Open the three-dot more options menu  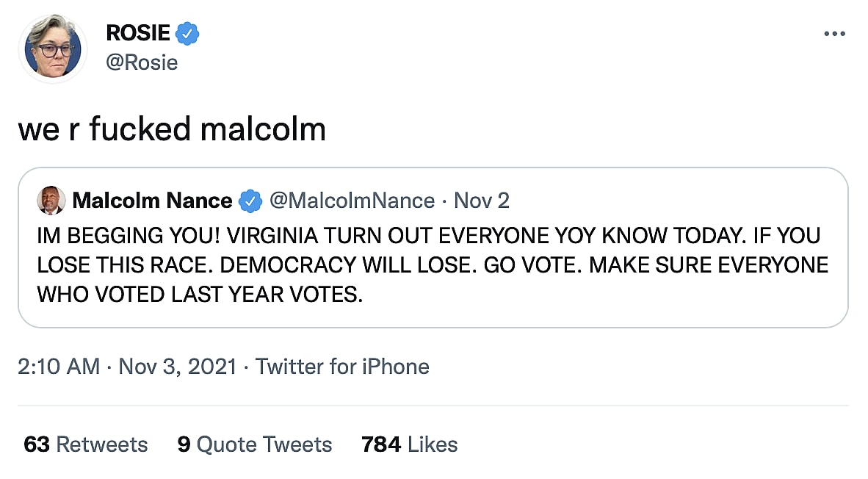tap(836, 34)
